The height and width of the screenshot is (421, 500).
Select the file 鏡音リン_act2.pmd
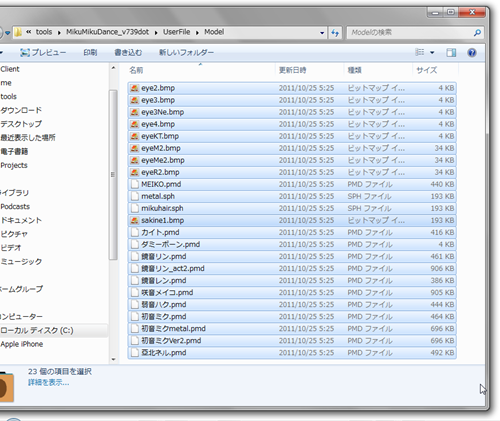pyautogui.click(x=292, y=268)
